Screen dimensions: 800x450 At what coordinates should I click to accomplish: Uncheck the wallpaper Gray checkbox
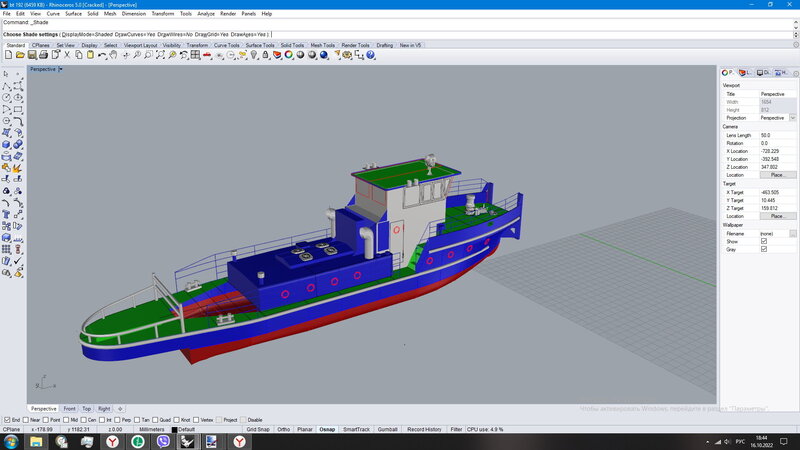click(x=764, y=249)
